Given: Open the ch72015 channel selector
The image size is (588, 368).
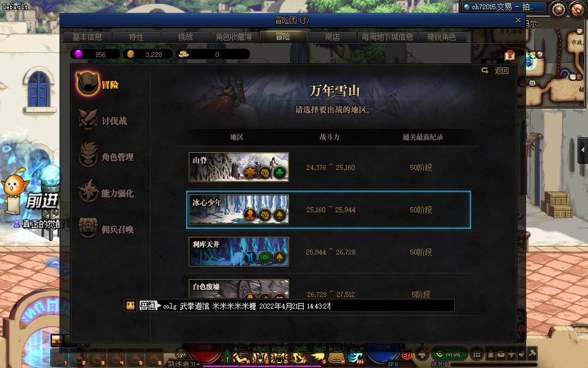Looking at the screenshot, I should pos(503,7).
